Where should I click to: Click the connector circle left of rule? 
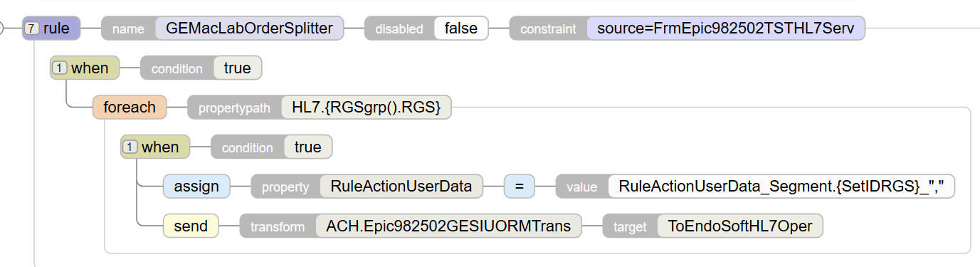(1, 28)
